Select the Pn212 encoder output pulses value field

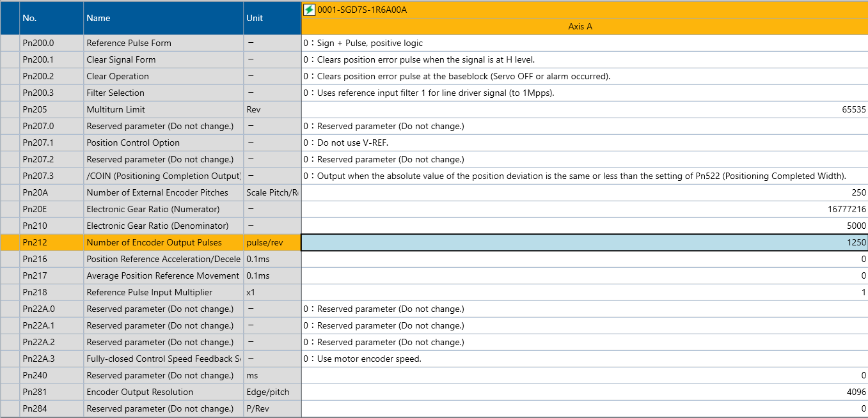click(584, 242)
